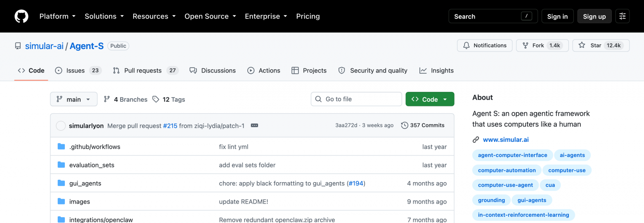Switch to the Issues tab

(78, 70)
